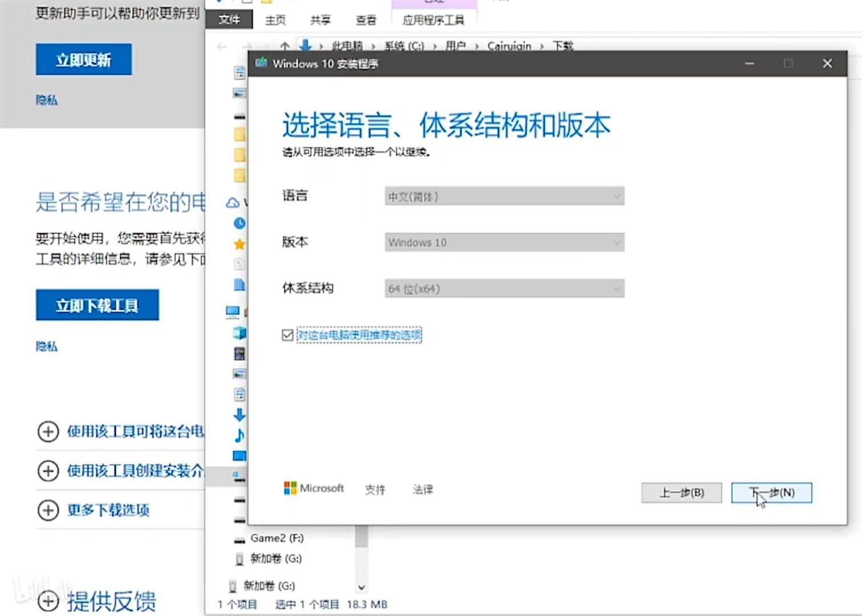Select OneDrive cloud icon in Explorer sidebar
Screen dimensions: 862x616
click(233, 202)
